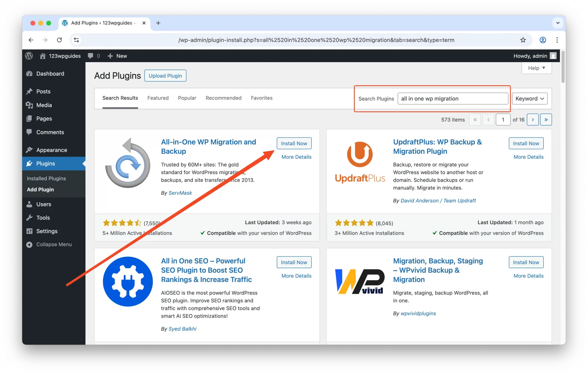Click the site information icon in address bar
588x374 pixels.
(x=76, y=40)
